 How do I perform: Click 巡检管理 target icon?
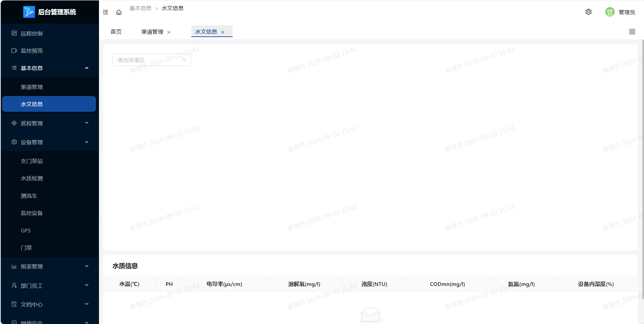point(14,123)
